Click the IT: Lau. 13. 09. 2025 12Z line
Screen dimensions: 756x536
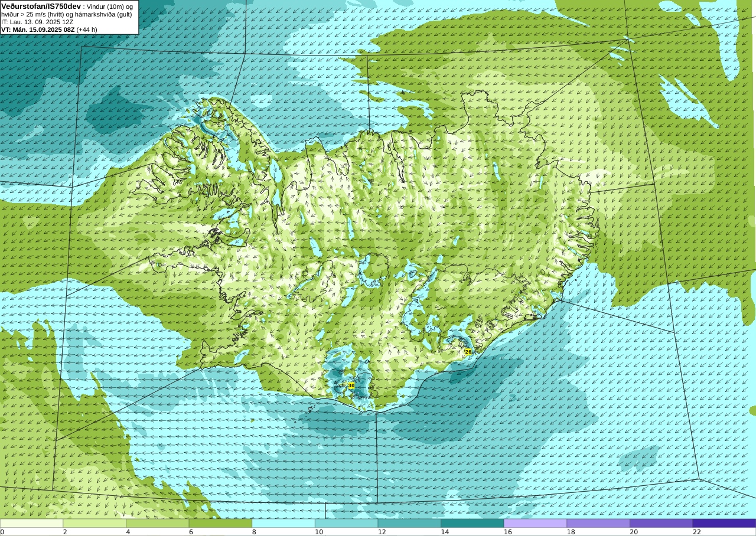pyautogui.click(x=37, y=22)
